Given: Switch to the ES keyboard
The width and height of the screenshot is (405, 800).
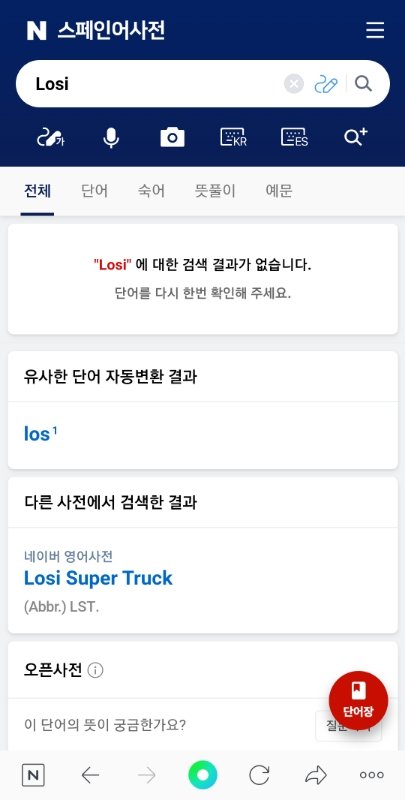Looking at the screenshot, I should 294,137.
